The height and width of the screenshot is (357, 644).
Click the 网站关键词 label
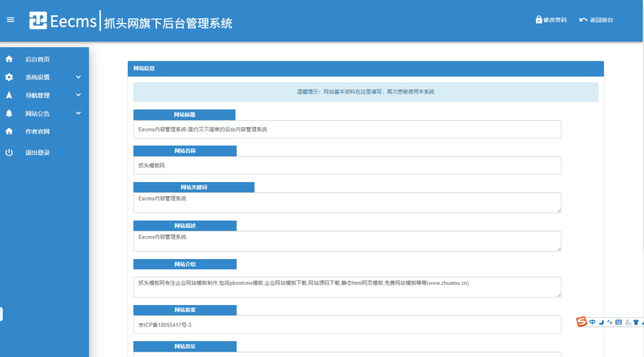194,187
